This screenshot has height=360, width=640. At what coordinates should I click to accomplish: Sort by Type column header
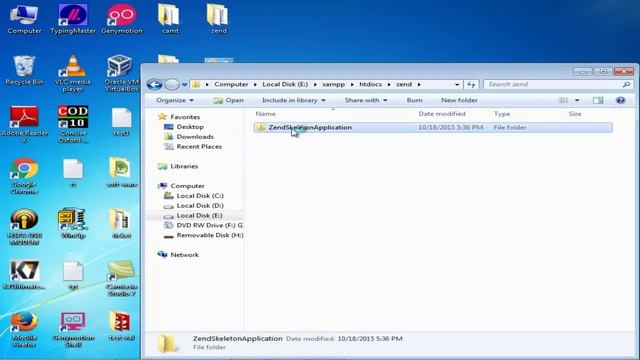(x=502, y=114)
